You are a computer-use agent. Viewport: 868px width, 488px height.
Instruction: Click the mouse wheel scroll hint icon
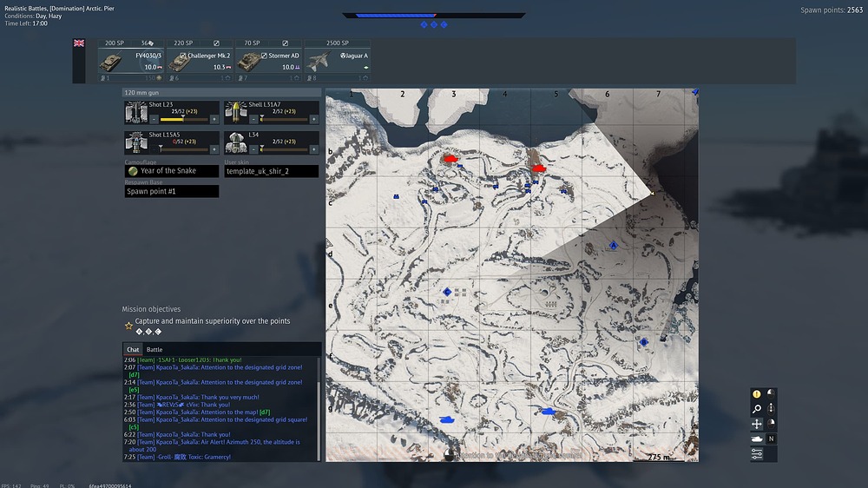click(x=771, y=408)
